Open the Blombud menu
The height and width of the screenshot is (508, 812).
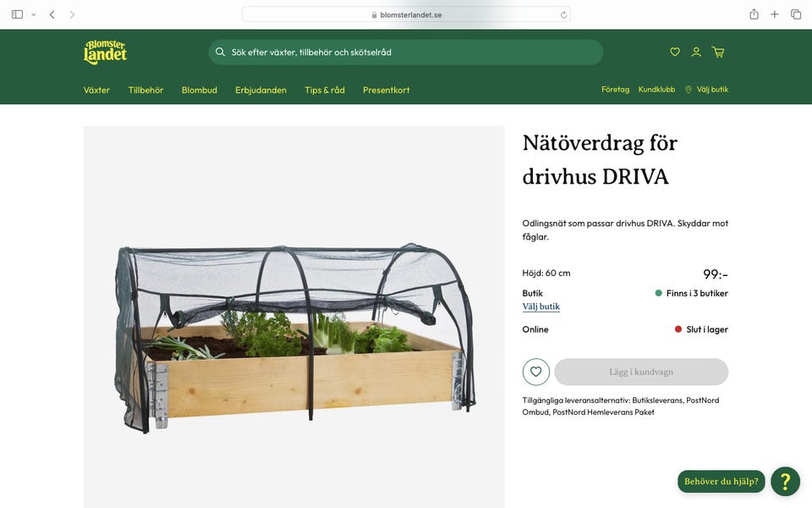click(x=200, y=91)
